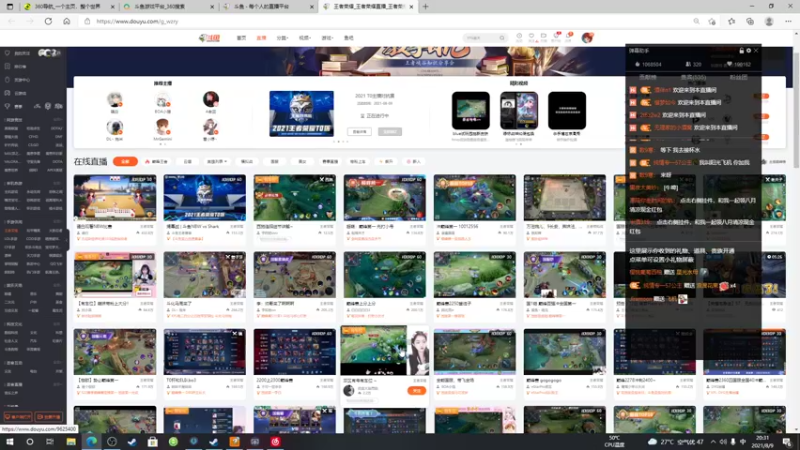
Task: Open the 鱼吧 nav item
Action: coord(348,38)
